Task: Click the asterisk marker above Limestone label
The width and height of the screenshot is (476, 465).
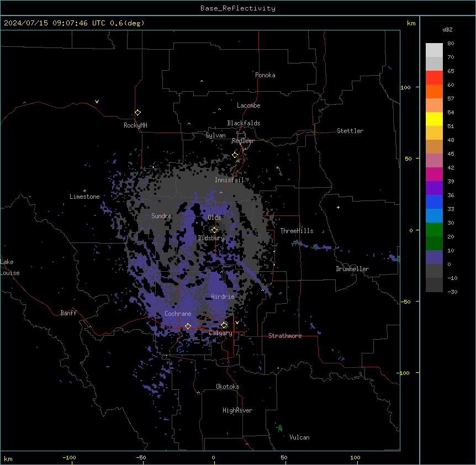Action: 84,191
